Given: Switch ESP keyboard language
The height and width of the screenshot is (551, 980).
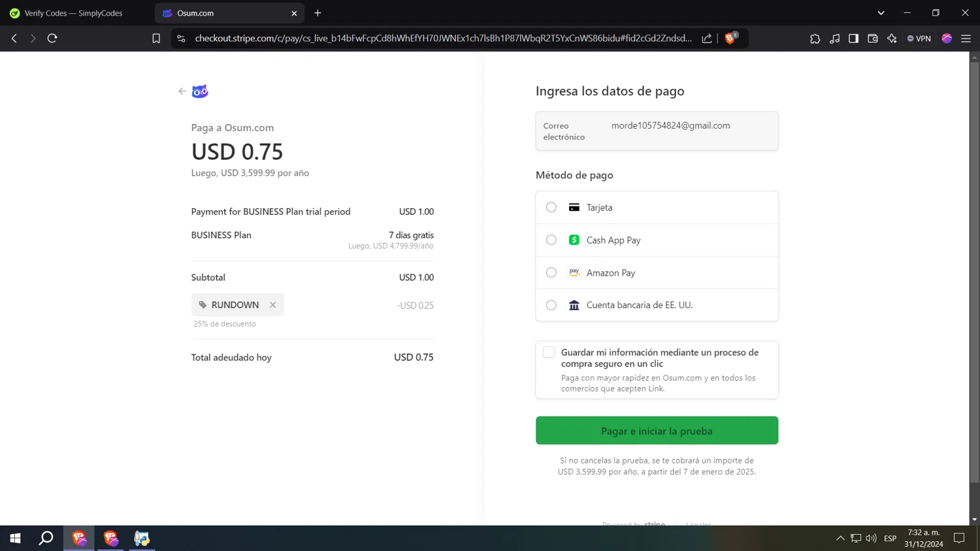Looking at the screenshot, I should [x=890, y=539].
